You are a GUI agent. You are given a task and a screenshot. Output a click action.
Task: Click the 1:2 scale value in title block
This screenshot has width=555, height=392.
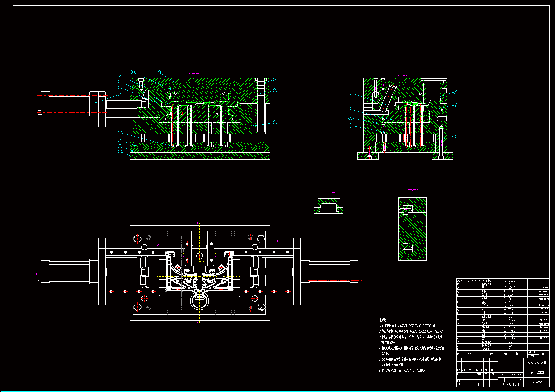520,380
